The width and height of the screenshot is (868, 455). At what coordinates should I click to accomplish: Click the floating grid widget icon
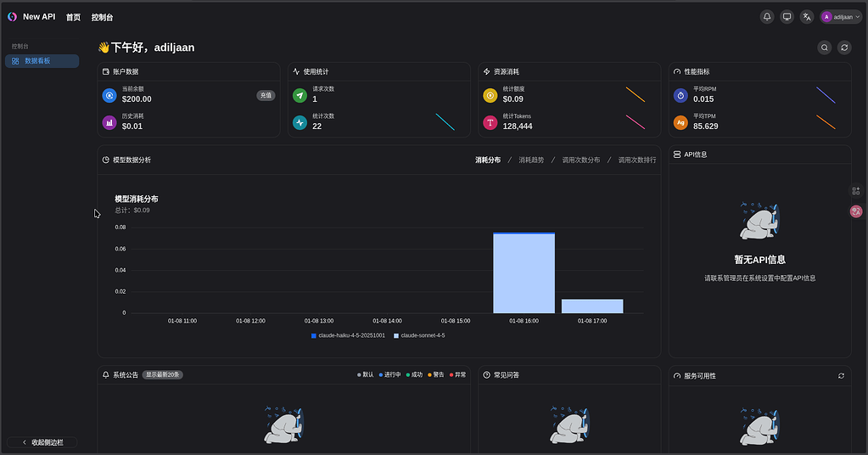click(856, 191)
